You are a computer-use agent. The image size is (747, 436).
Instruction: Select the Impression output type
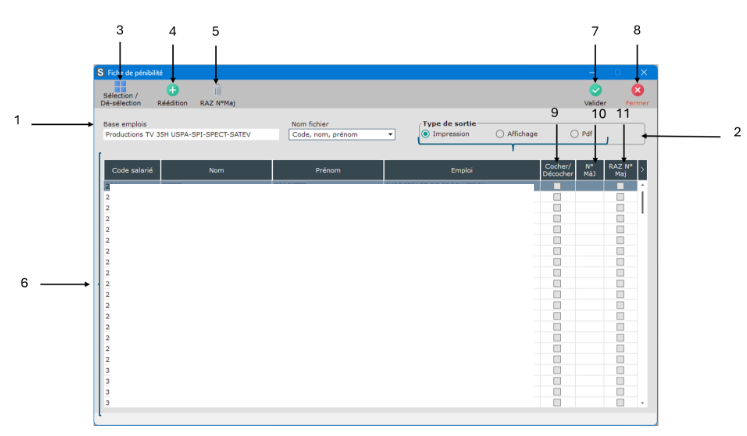tap(426, 133)
